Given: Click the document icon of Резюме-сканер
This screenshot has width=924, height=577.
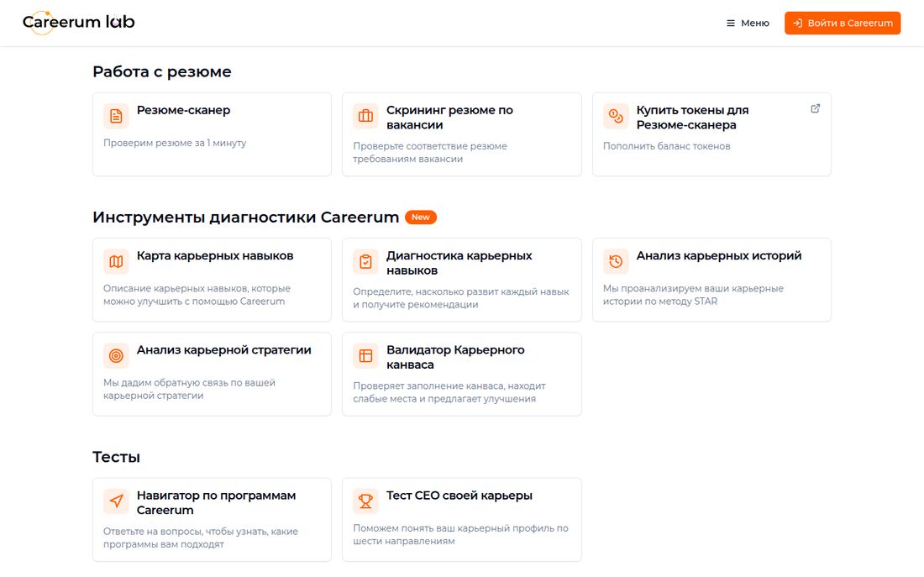Looking at the screenshot, I should pyautogui.click(x=116, y=116).
